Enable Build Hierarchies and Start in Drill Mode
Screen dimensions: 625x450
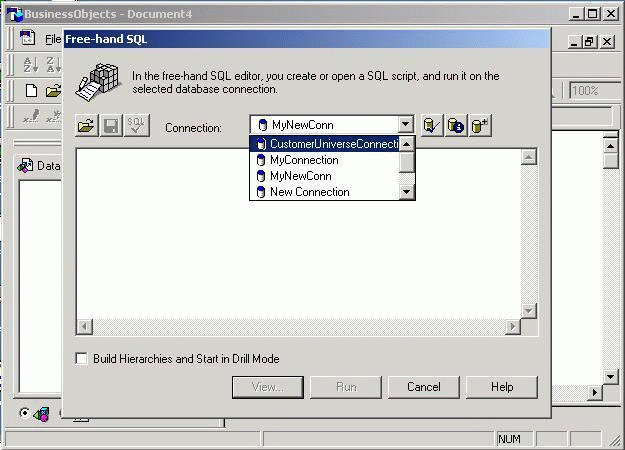81,359
